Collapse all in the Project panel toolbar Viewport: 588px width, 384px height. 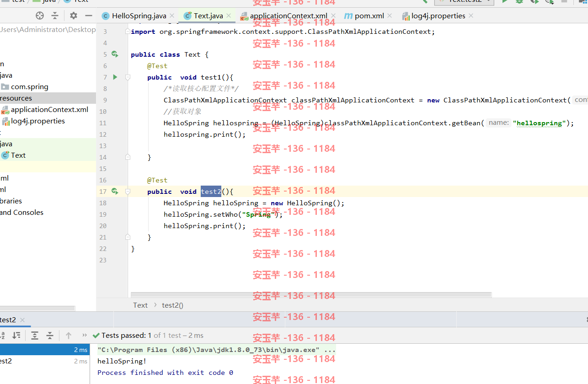tap(55, 16)
